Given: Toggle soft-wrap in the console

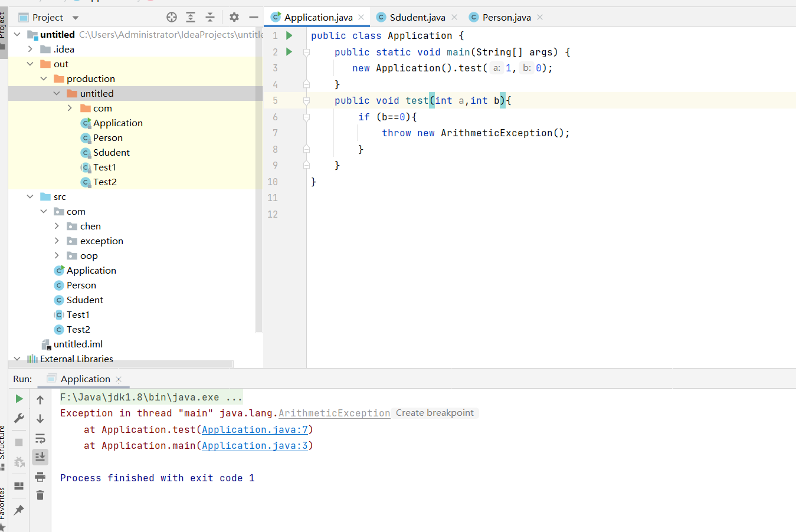Looking at the screenshot, I should coord(40,438).
